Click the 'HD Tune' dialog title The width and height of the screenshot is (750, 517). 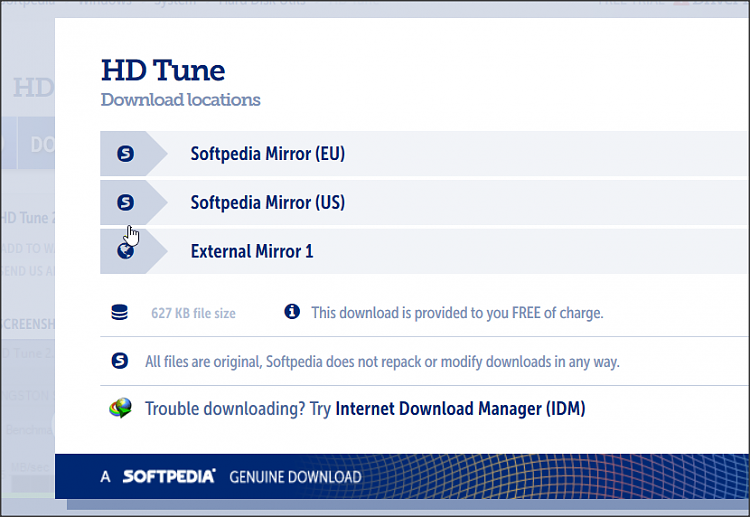(x=163, y=70)
